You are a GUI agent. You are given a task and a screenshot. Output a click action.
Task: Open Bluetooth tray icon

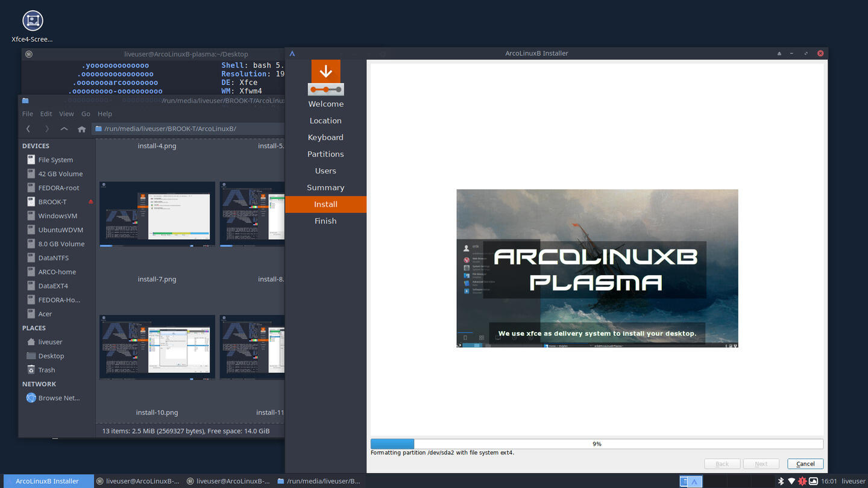tap(781, 481)
